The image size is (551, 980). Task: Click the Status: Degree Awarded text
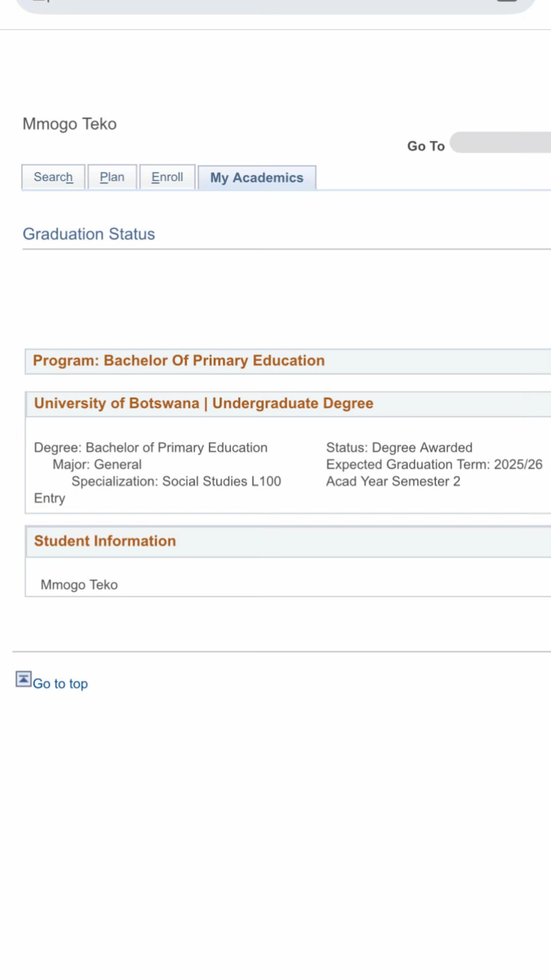(399, 448)
